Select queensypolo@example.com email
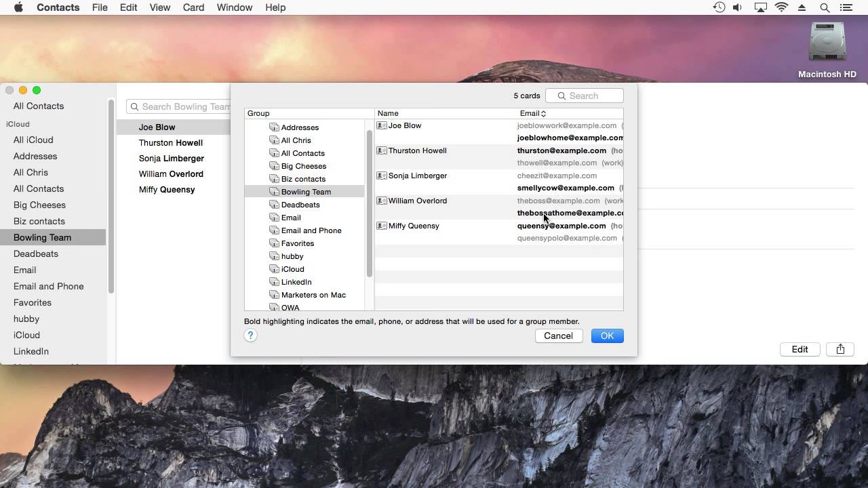 point(567,238)
